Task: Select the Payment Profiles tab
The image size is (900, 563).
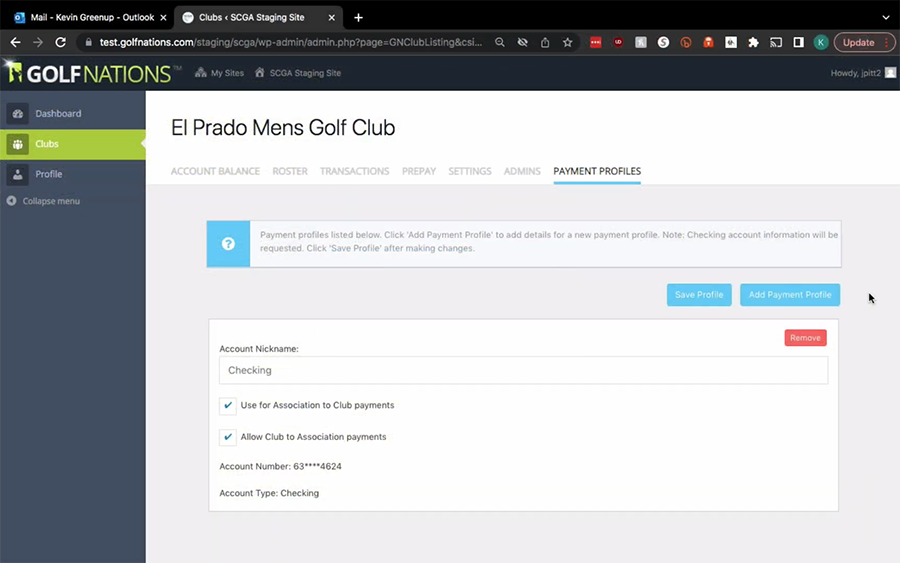Action: (x=597, y=171)
